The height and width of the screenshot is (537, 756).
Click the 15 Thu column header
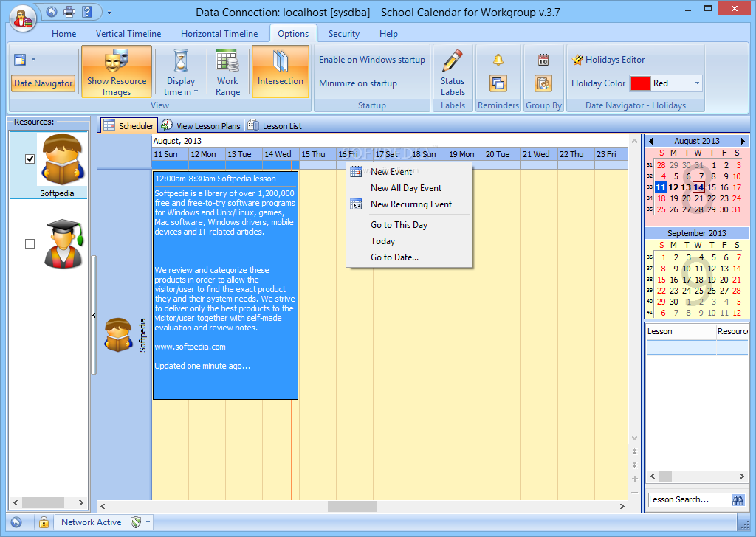point(317,154)
